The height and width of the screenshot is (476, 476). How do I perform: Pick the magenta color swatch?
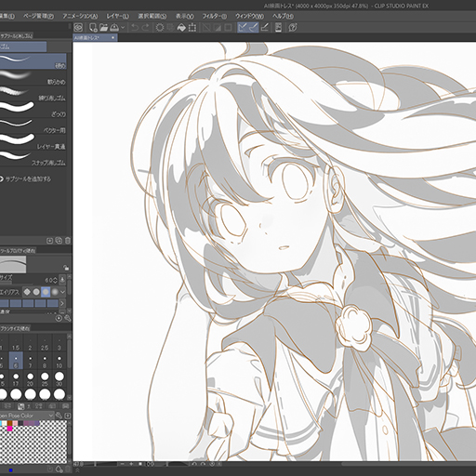click(x=10, y=429)
